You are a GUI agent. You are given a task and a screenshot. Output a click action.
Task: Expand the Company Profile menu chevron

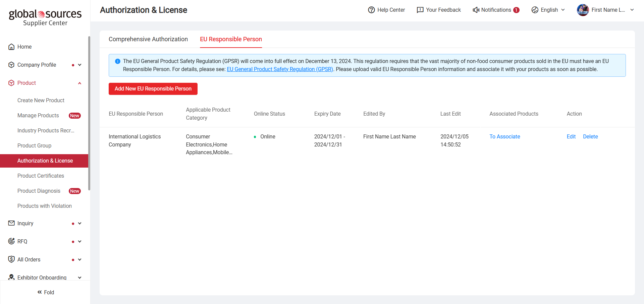click(80, 65)
